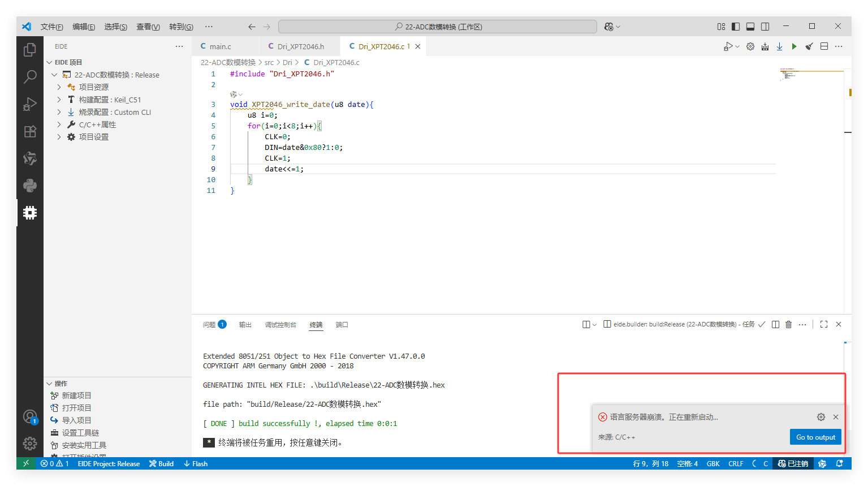Split the editor with the layout icon
Screen dimensions: 868x486
824,46
